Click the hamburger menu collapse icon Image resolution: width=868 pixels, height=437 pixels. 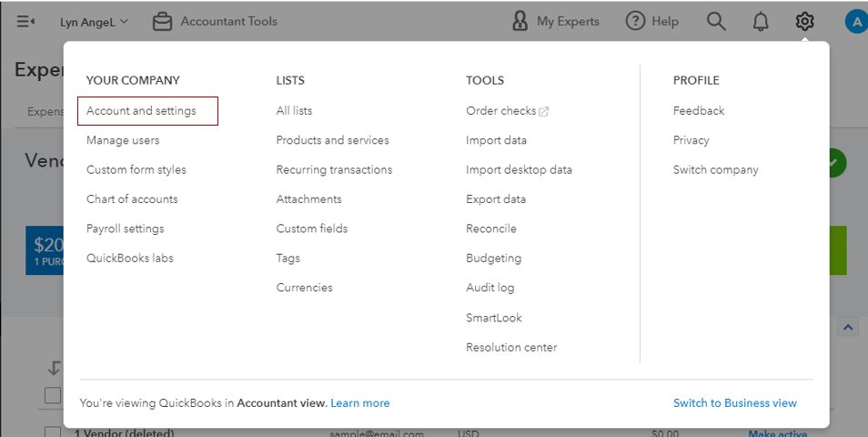click(25, 21)
